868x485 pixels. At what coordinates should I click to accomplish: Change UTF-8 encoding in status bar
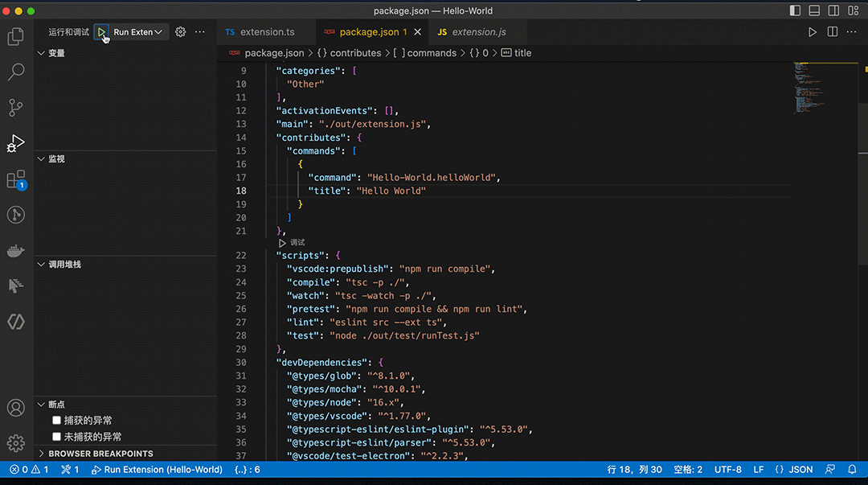coord(728,469)
